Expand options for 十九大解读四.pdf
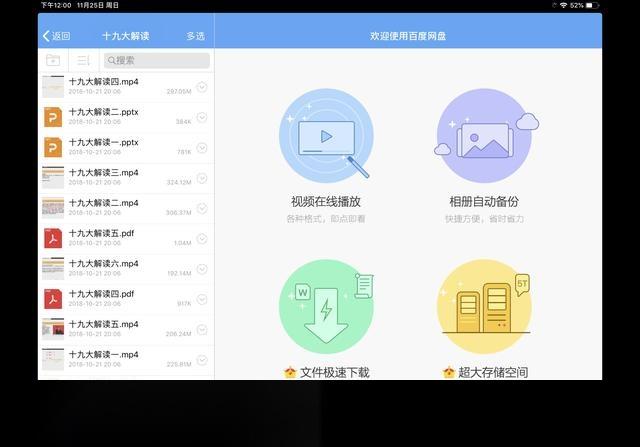 [x=202, y=299]
